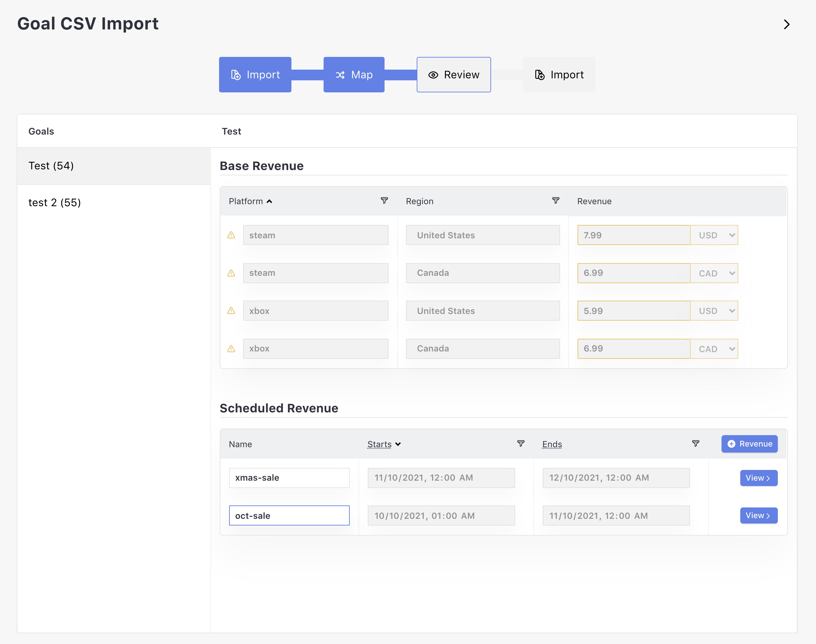Toggle Platform column sort arrow
The height and width of the screenshot is (644, 816).
click(269, 202)
